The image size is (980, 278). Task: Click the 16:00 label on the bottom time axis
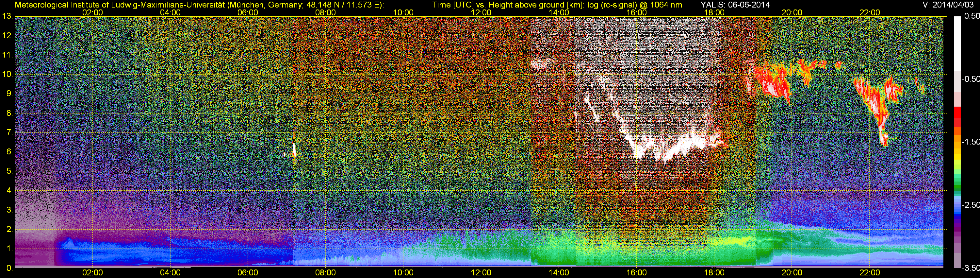tap(636, 273)
